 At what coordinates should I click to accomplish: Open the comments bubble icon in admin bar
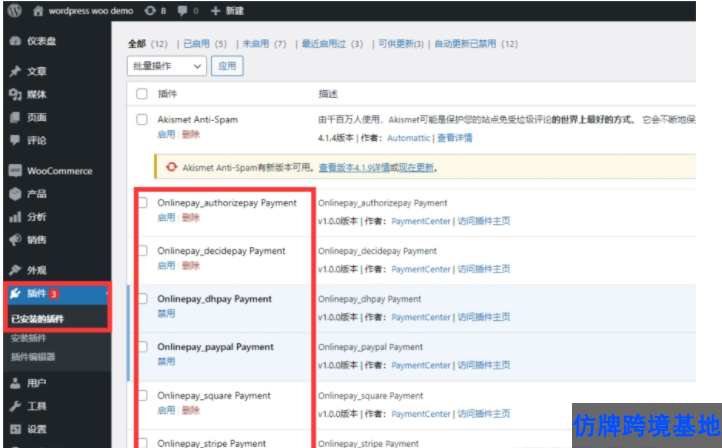point(182,11)
